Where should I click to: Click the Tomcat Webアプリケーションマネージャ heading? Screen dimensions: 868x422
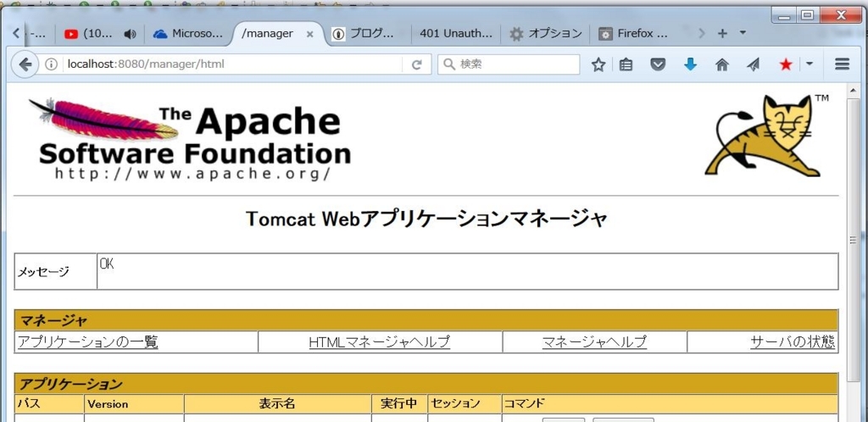click(x=426, y=219)
